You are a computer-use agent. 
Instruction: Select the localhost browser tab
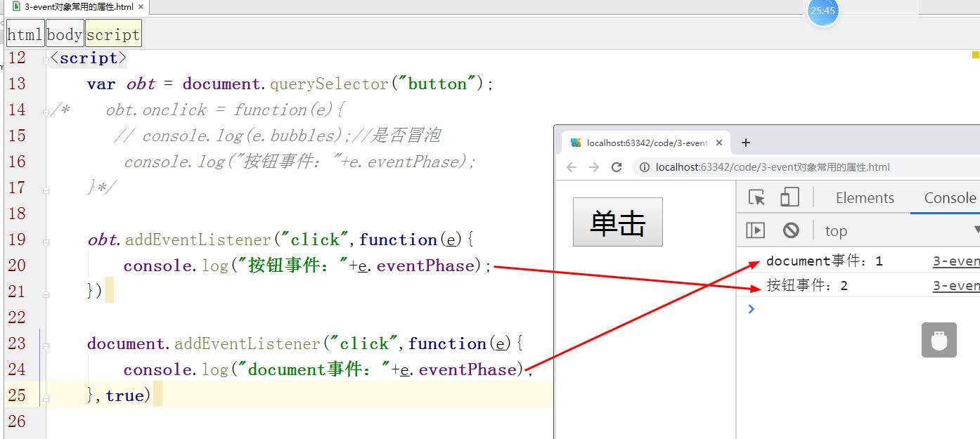pyautogui.click(x=646, y=143)
